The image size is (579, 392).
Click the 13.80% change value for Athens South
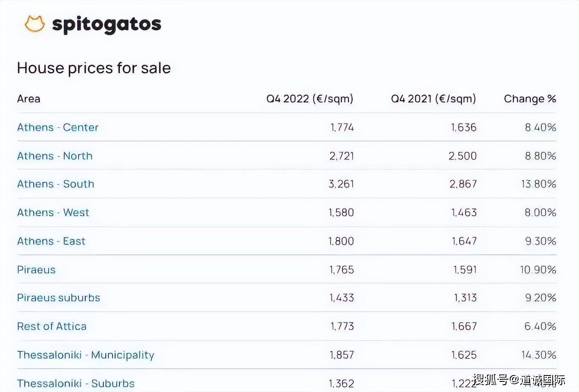point(539,184)
